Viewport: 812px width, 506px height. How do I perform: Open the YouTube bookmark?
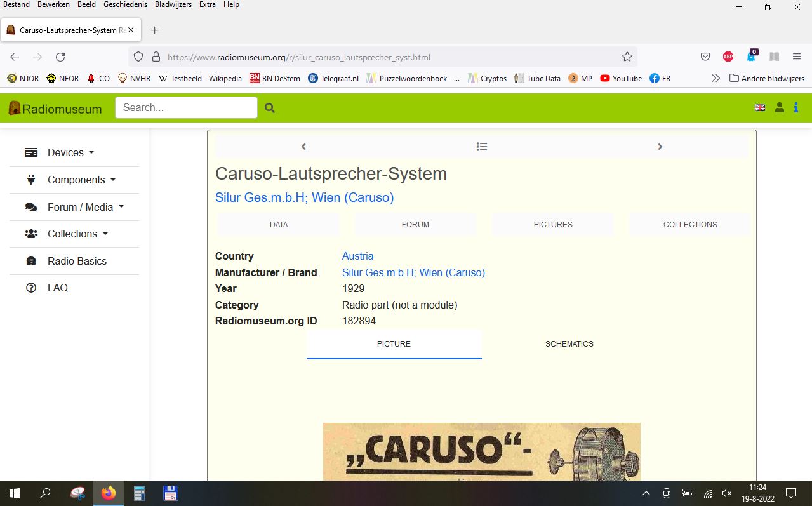pyautogui.click(x=621, y=79)
